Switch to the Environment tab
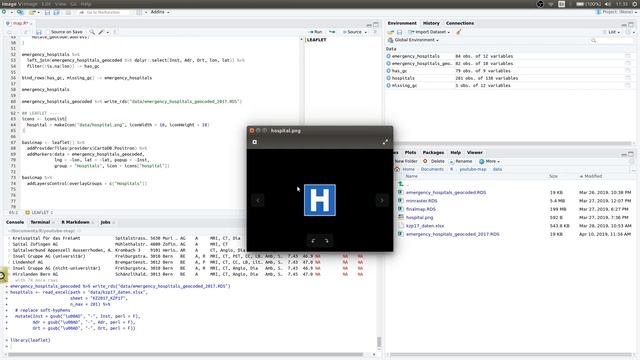This screenshot has width=640, height=360. tap(402, 23)
